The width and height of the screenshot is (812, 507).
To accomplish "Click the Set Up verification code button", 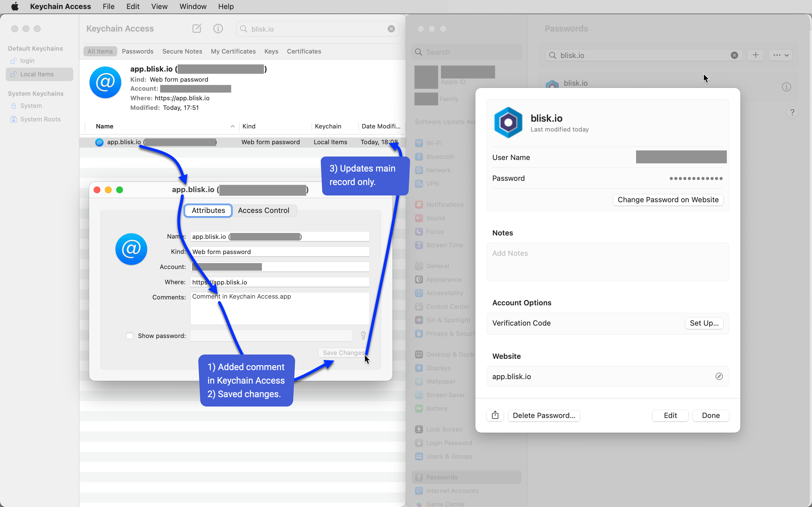I will [704, 323].
